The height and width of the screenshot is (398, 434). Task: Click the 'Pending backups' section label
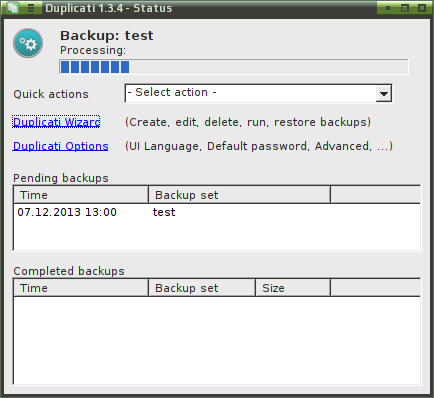pos(61,178)
